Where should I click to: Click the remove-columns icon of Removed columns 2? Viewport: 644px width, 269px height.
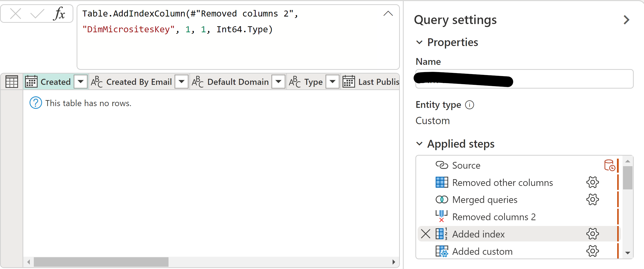coord(441,216)
